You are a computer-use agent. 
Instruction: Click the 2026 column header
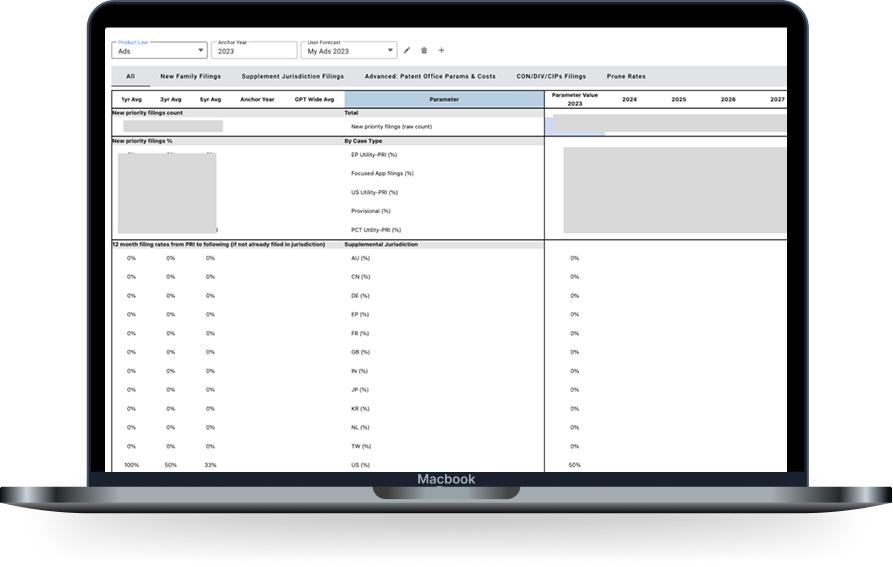pyautogui.click(x=728, y=99)
